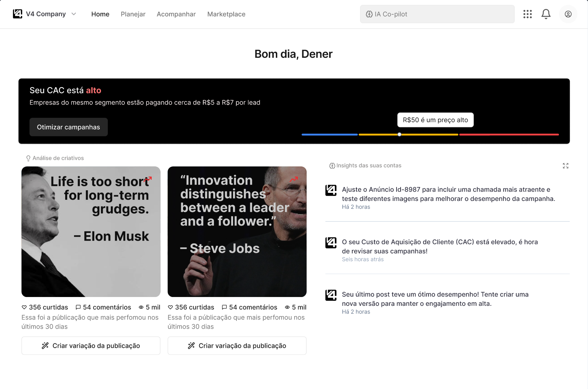Click the CAC price slider handle
This screenshot has height=389, width=588.
(399, 134)
